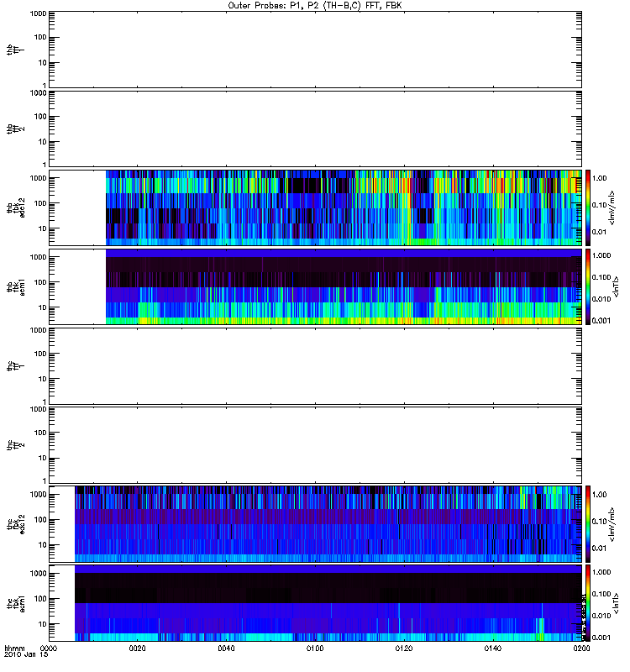Click the 'hhmm' axis unit label
This screenshot has width=630, height=672.
coord(14,648)
